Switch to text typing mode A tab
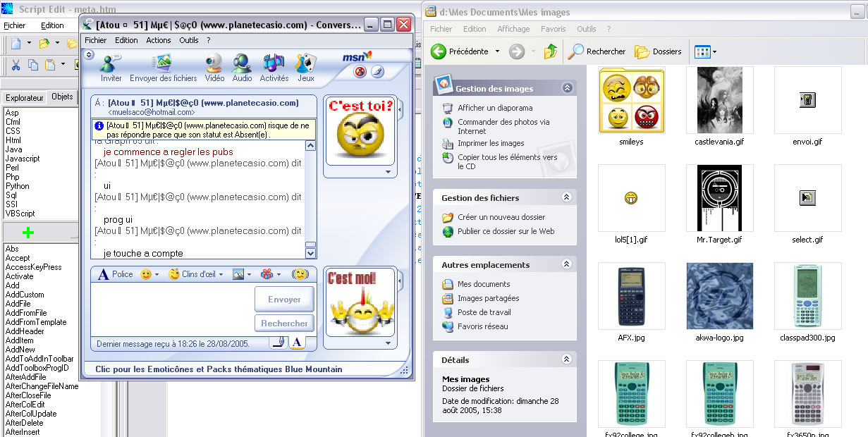Image resolution: width=868 pixels, height=437 pixels. pyautogui.click(x=296, y=343)
